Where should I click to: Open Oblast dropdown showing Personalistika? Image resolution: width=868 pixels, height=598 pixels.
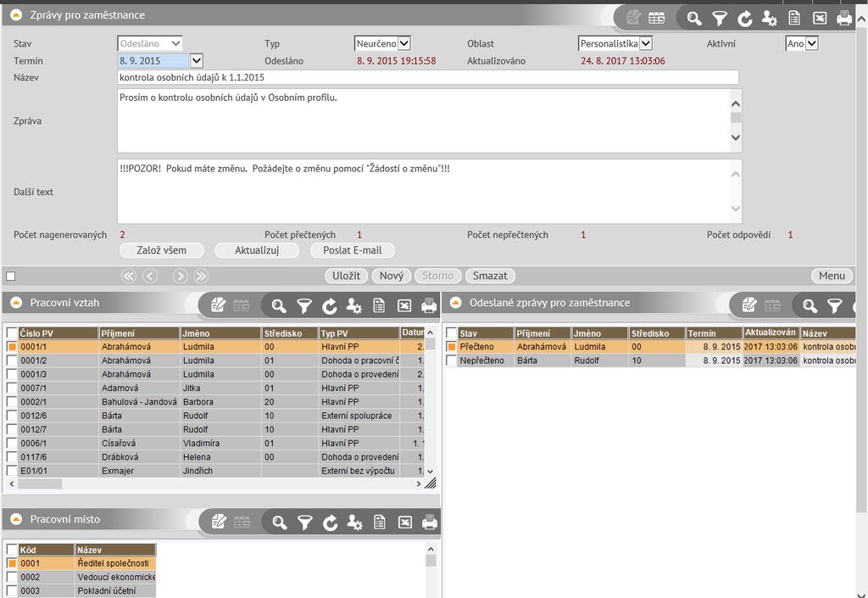[615, 43]
